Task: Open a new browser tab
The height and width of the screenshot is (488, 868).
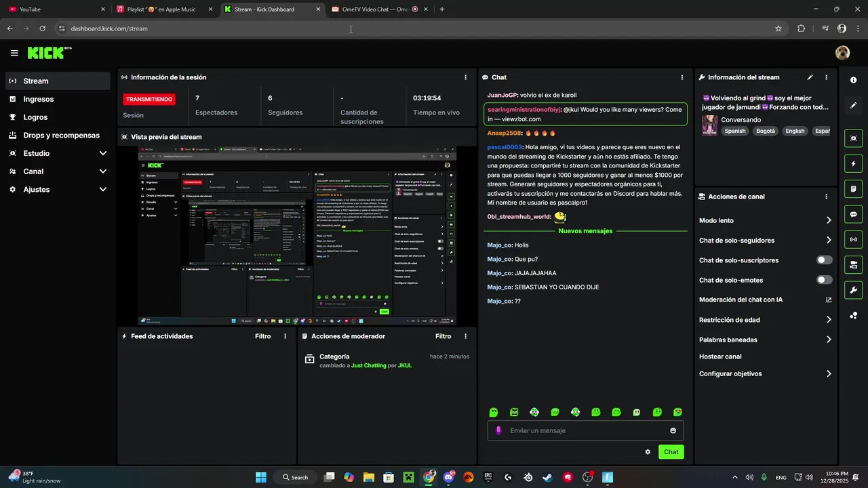Action: (x=442, y=9)
